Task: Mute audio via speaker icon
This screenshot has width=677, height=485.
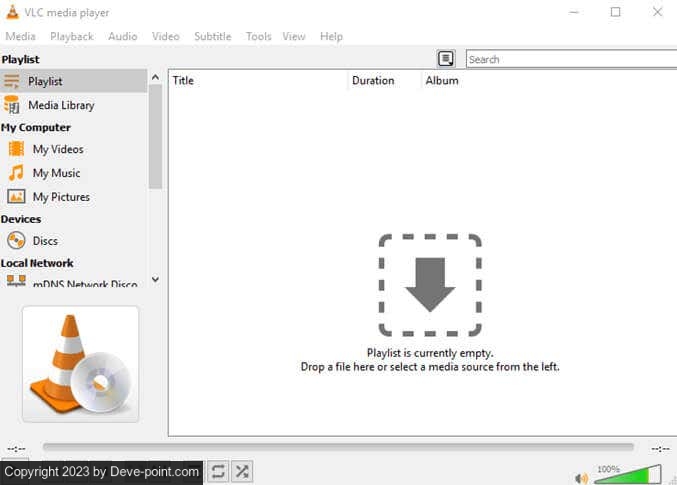Action: coord(582,477)
